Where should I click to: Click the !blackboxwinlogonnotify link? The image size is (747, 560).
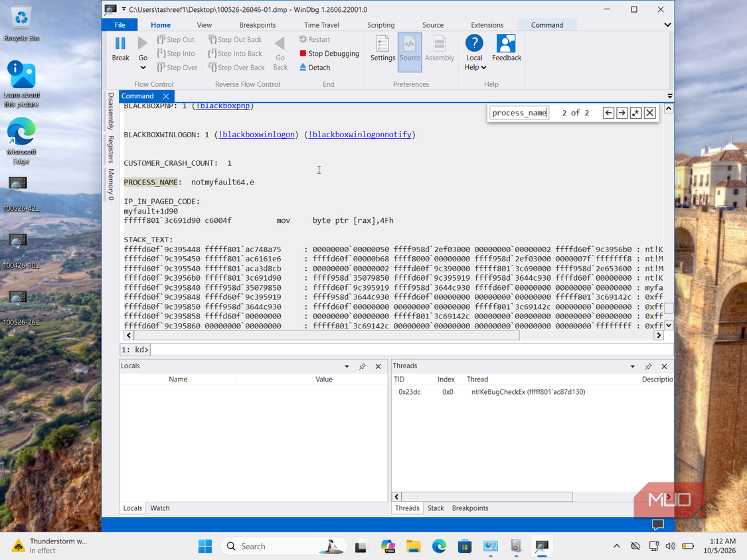(x=360, y=135)
